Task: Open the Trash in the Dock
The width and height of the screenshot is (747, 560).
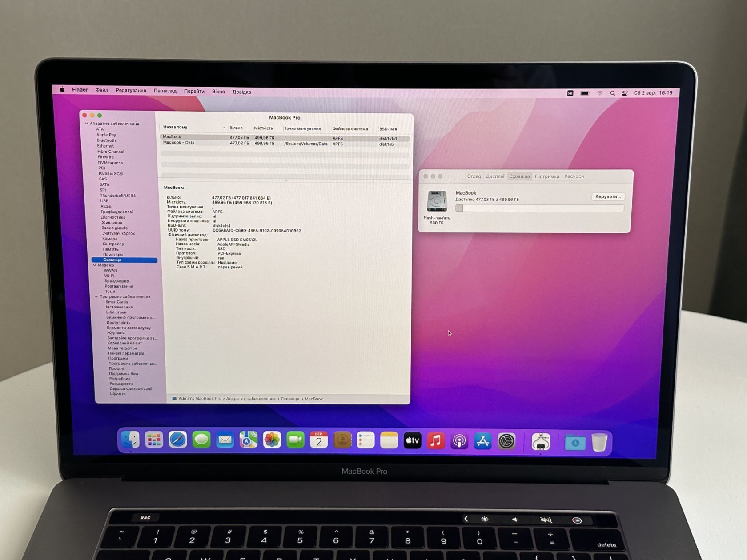Action: tap(599, 442)
